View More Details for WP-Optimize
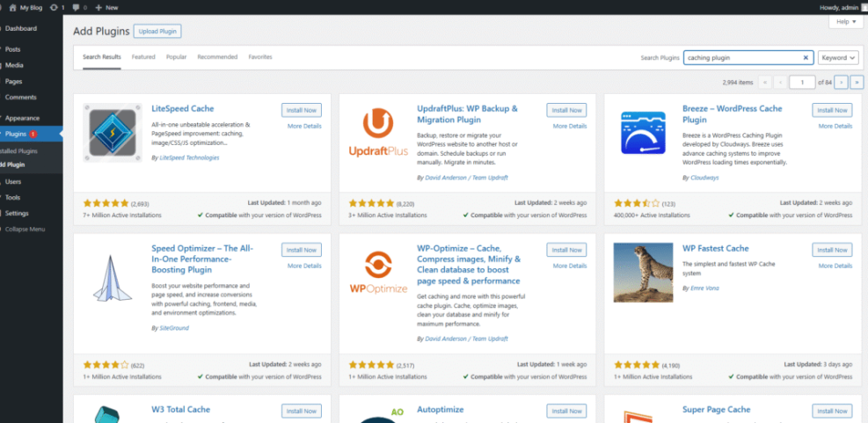This screenshot has height=423, width=868. (x=570, y=266)
